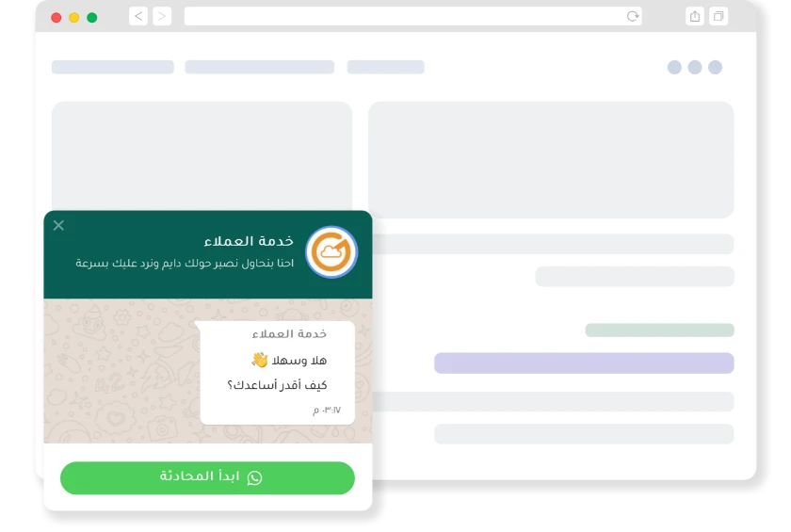Close the WhatsApp chat widget popup
Viewport: 791px width, 532px height.
(x=58, y=225)
